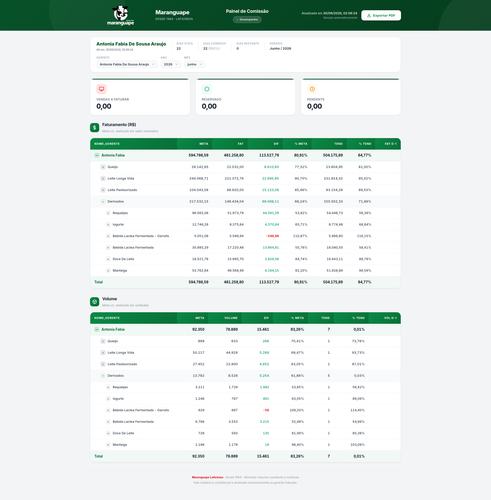This screenshot has height=500, width=491.
Task: Export the report with Exportar PDF button
Action: (381, 15)
